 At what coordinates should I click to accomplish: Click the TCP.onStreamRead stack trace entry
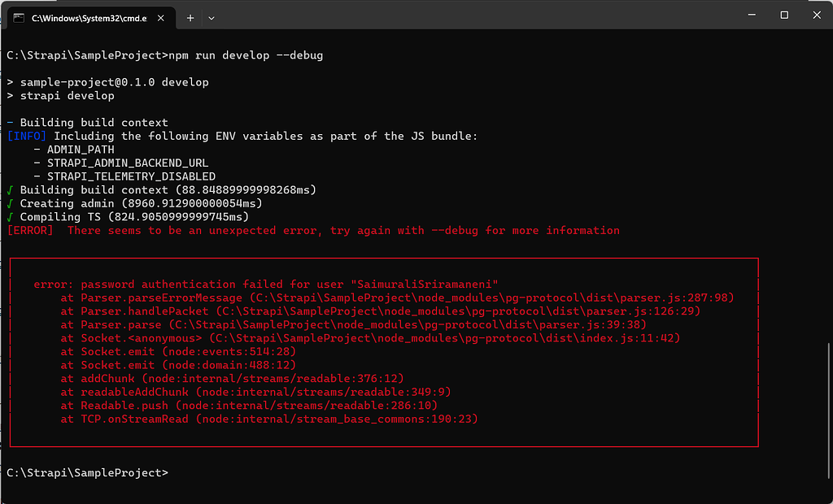click(268, 419)
